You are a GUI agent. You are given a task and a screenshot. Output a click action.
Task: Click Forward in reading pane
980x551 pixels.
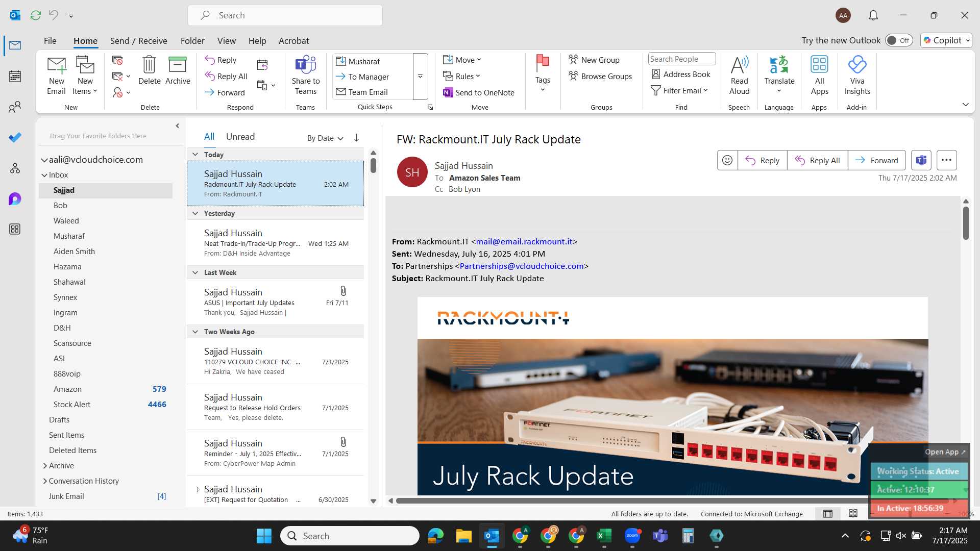[x=877, y=160]
